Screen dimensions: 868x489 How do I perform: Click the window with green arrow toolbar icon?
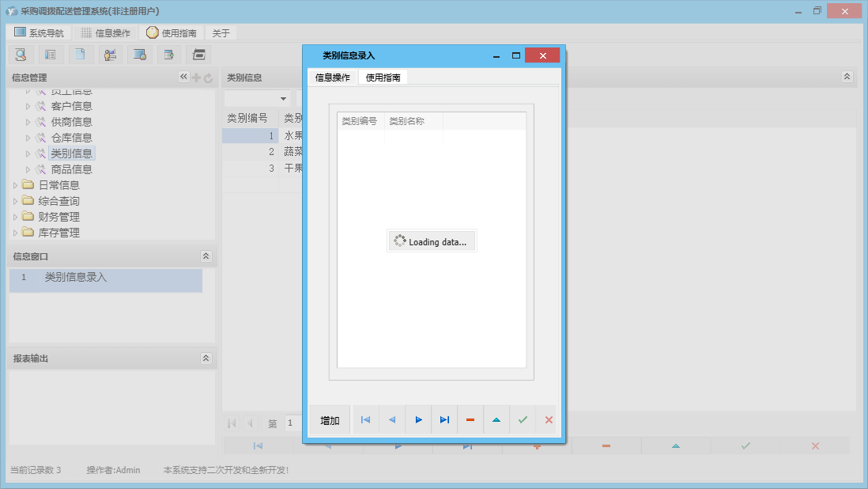pyautogui.click(x=169, y=55)
